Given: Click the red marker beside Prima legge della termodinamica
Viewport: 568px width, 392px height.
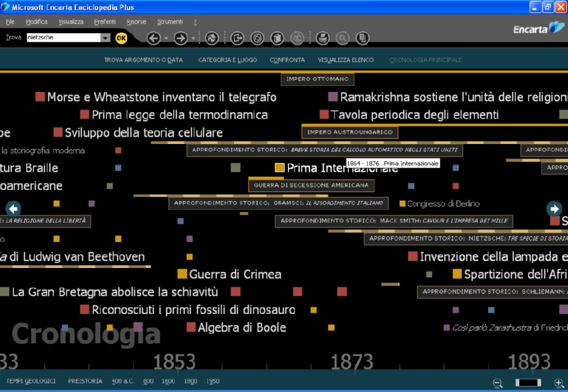Looking at the screenshot, I should click(85, 114).
